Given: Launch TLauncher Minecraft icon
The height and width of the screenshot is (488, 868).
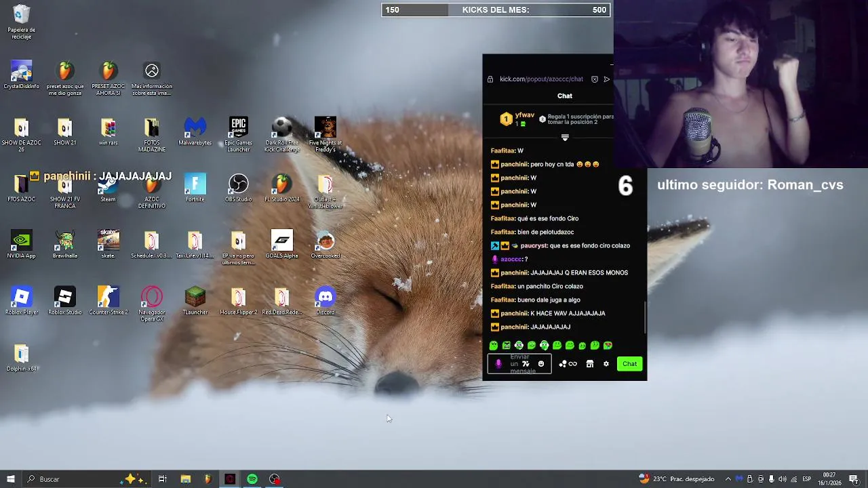Looking at the screenshot, I should point(195,300).
